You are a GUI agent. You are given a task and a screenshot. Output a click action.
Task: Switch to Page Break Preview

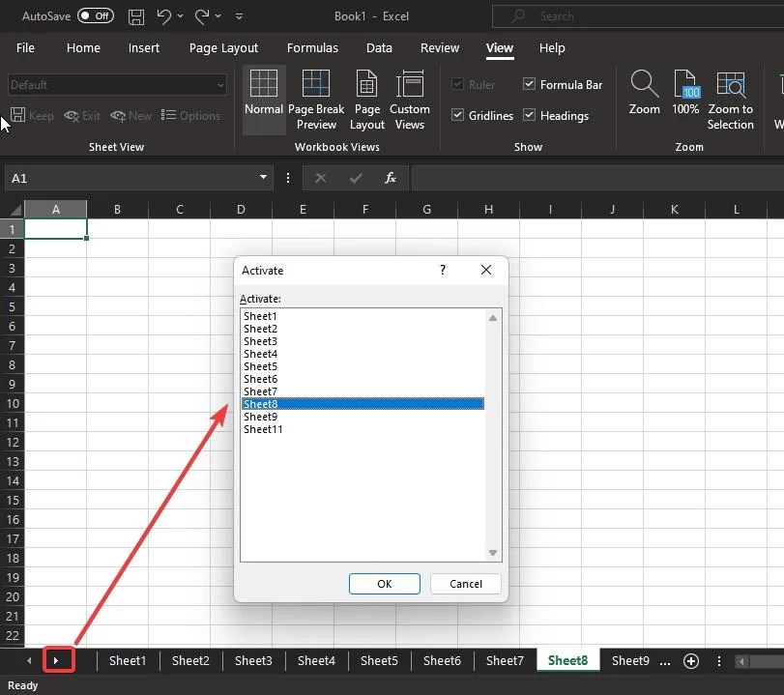[316, 100]
